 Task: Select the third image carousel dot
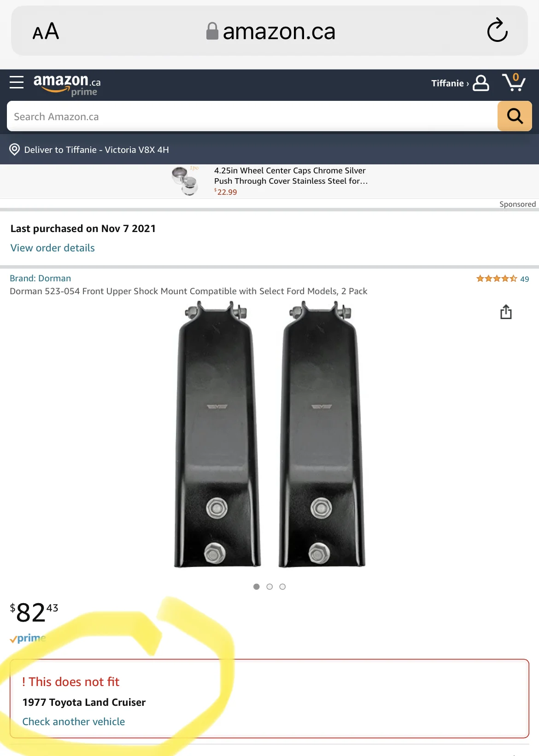click(x=282, y=587)
